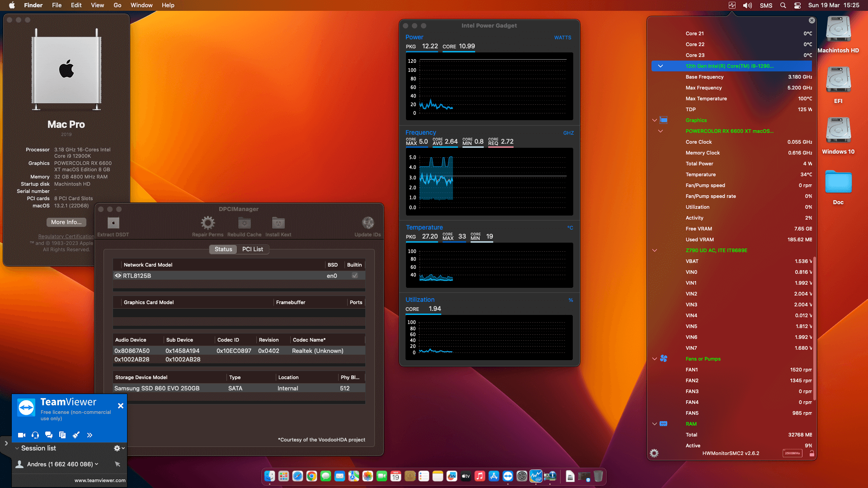Open the Go menu in menu bar

117,5
